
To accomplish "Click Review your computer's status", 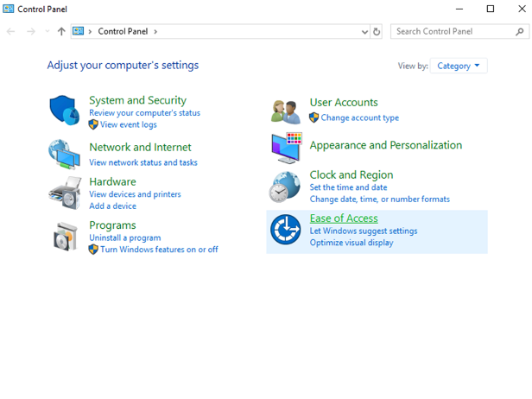I will (x=144, y=113).
